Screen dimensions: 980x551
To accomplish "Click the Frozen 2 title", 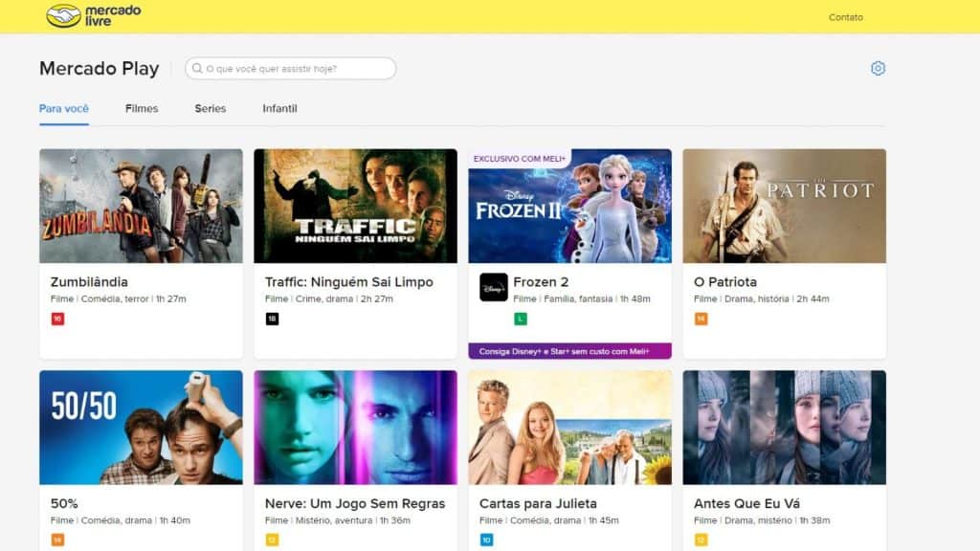I will 541,282.
